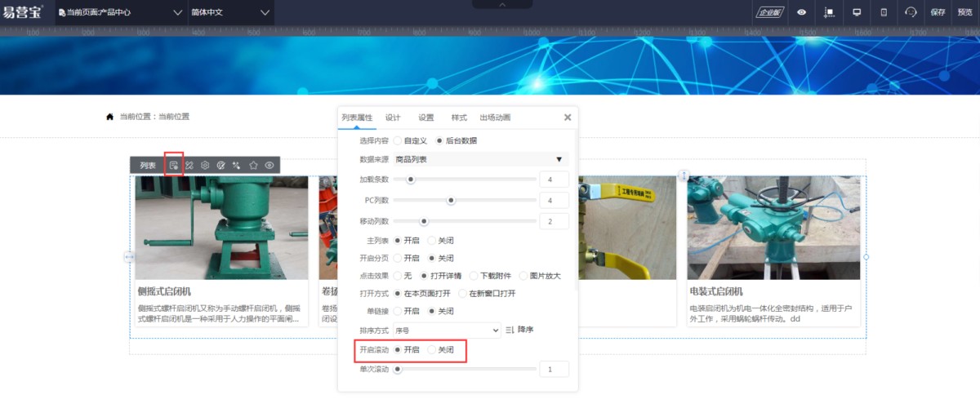The width and height of the screenshot is (980, 417).
Task: Open the 数据来源 商品列表 dropdown
Action: pos(480,159)
